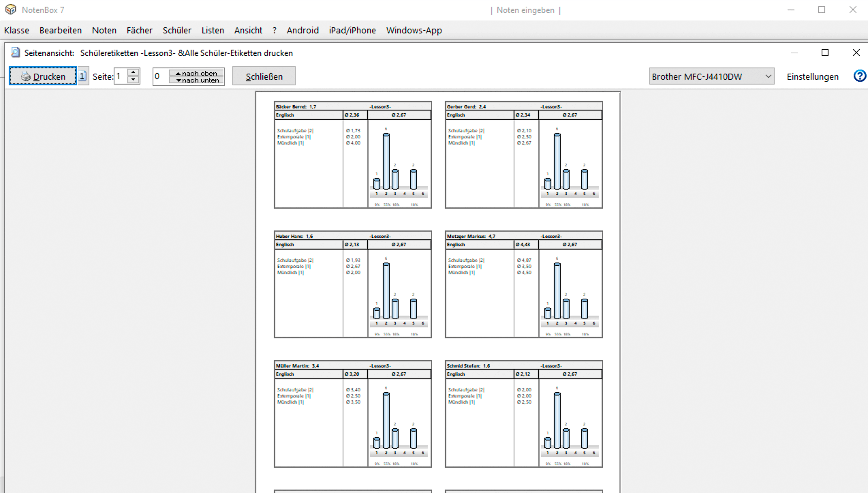Maximize the Seitenansicht preview window
This screenshot has width=868, height=493.
click(825, 53)
